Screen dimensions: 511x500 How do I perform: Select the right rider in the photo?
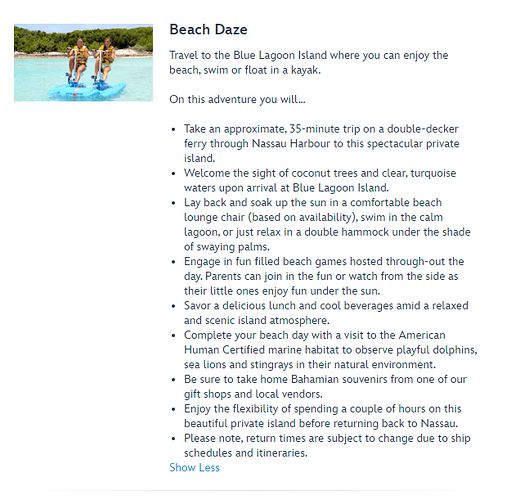point(104,60)
